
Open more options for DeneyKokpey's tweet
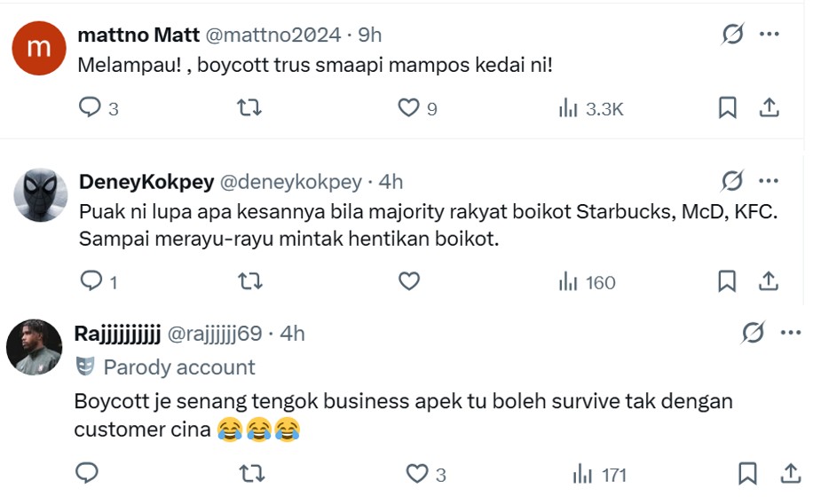pos(769,182)
